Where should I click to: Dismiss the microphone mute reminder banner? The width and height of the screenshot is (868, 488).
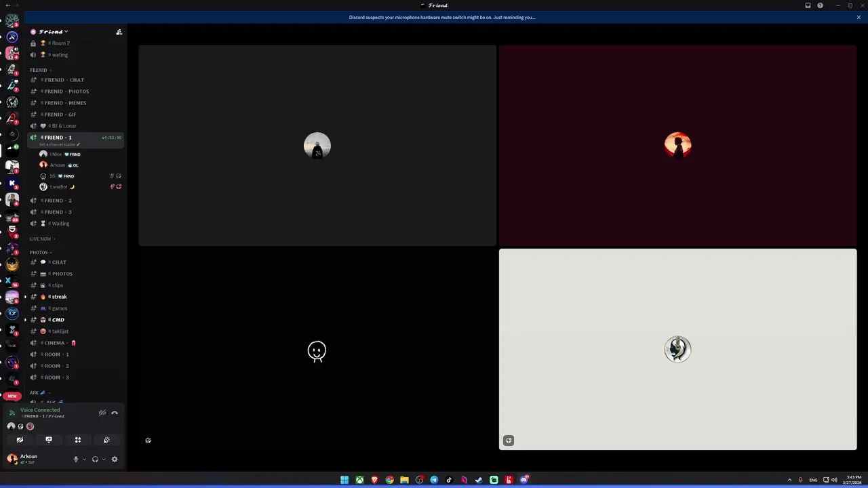pos(859,18)
